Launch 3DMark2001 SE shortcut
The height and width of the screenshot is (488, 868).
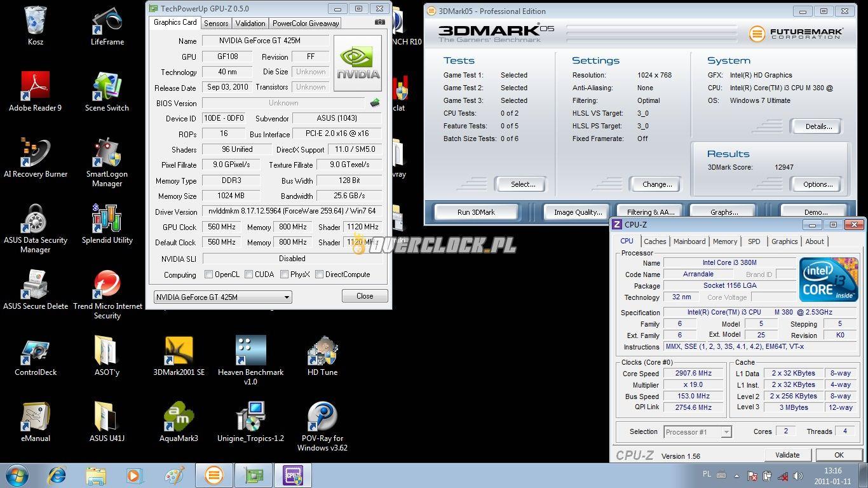[179, 356]
